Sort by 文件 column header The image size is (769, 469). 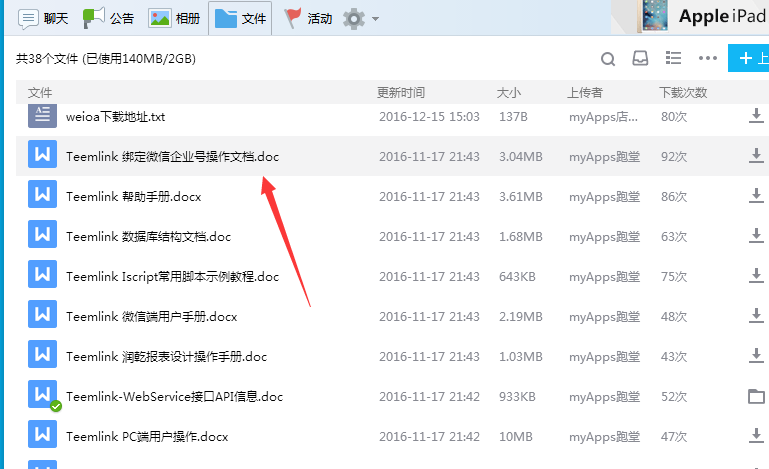click(40, 93)
